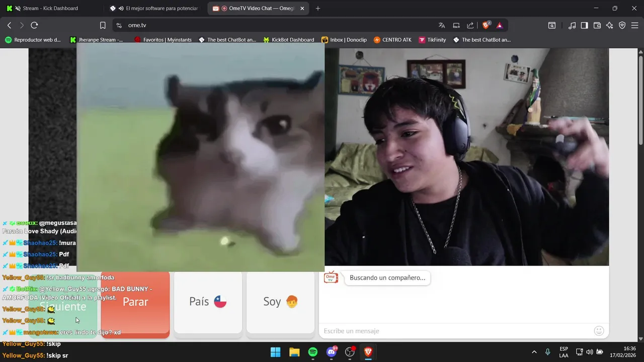Open the battery tray icon
Viewport: 644px width, 362px height.
[600, 352]
